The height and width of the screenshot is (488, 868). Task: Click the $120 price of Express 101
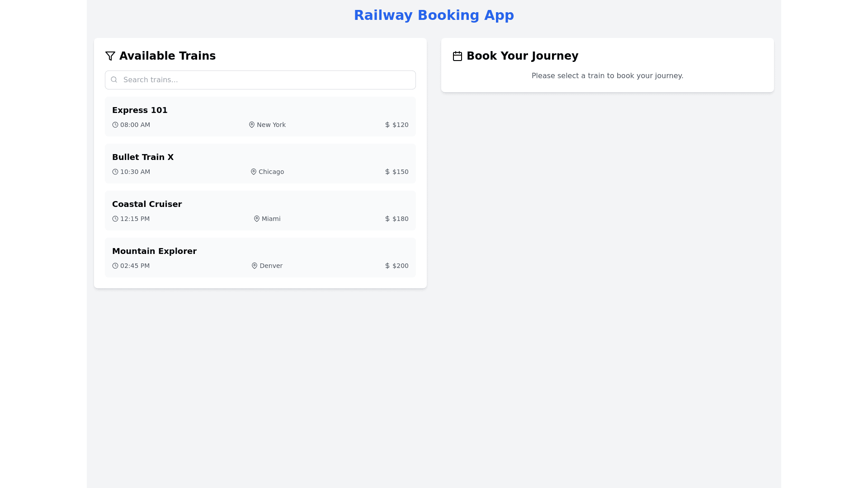400,125
